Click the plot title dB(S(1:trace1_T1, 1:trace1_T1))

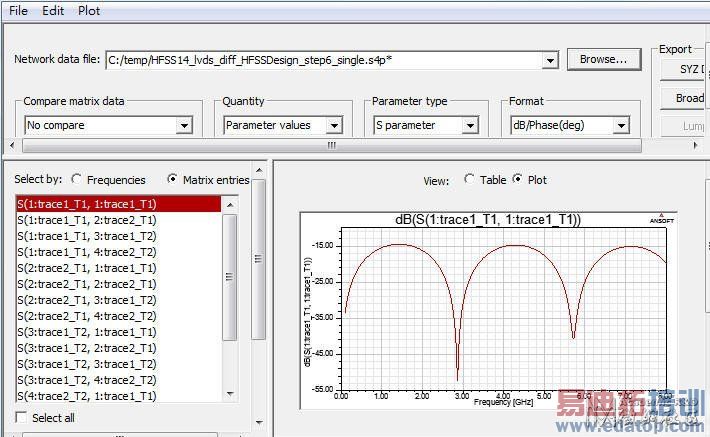[488, 220]
